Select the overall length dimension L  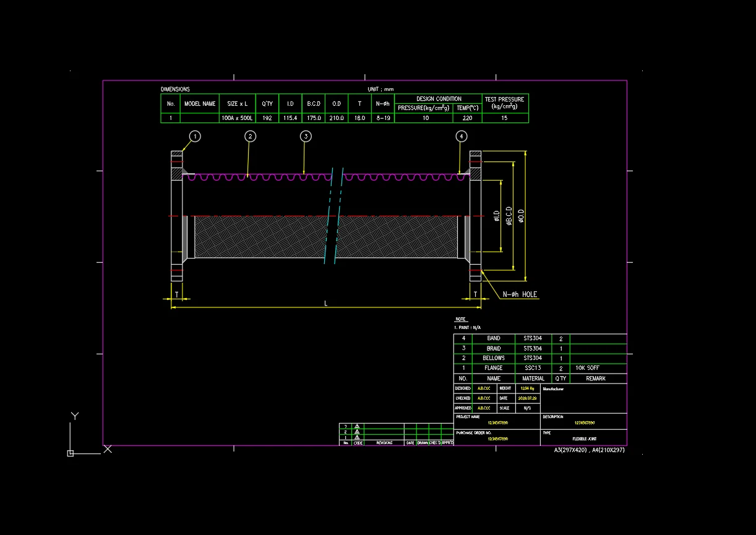pyautogui.click(x=326, y=303)
